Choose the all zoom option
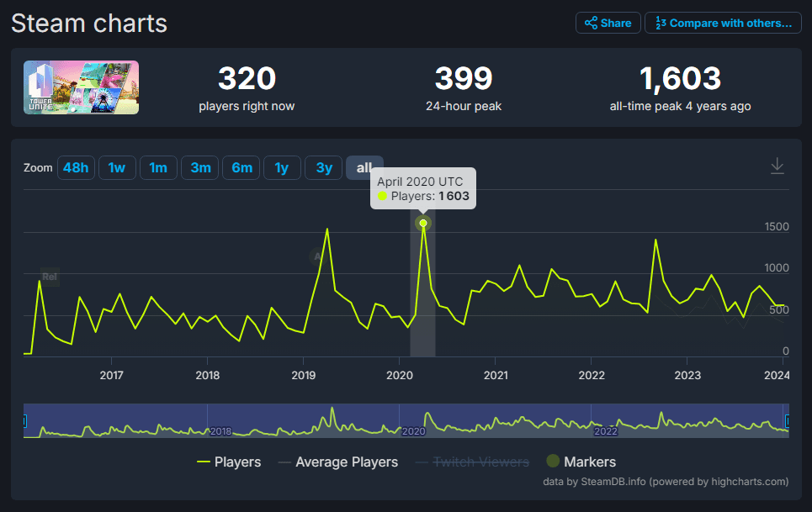812x512 pixels. click(x=364, y=167)
